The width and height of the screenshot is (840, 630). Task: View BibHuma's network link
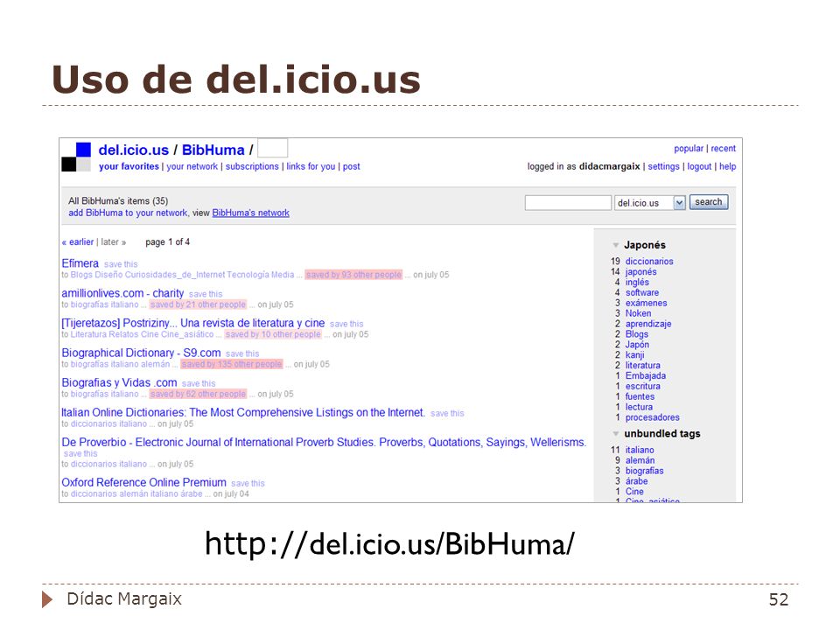[x=251, y=213]
